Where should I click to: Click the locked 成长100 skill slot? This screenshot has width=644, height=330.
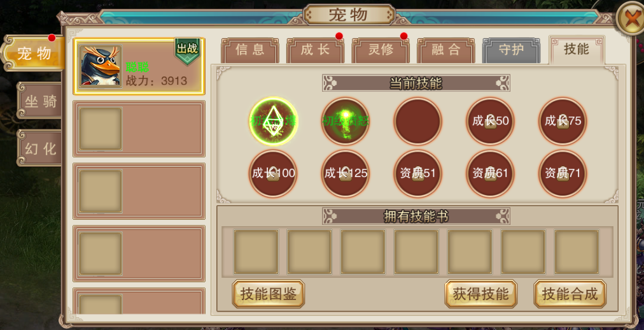point(273,173)
